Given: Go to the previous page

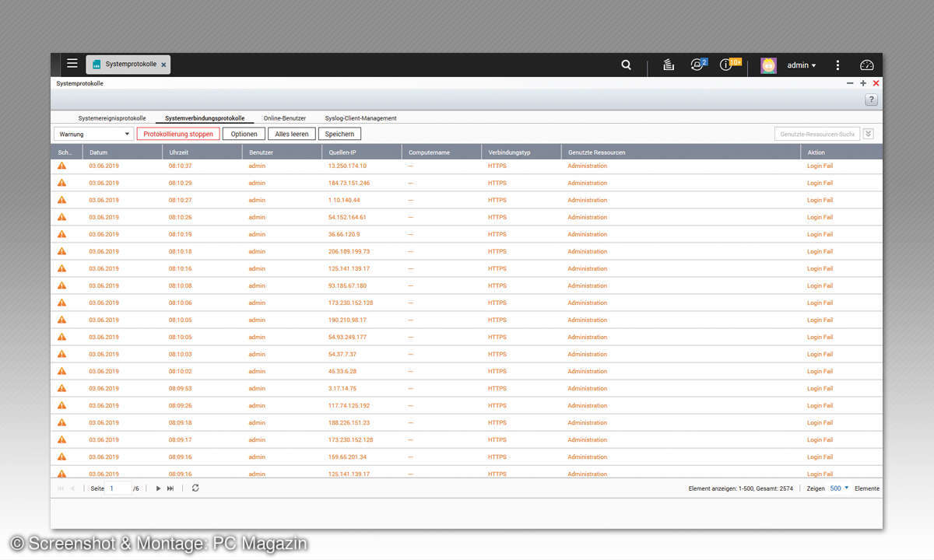Looking at the screenshot, I should [x=73, y=488].
